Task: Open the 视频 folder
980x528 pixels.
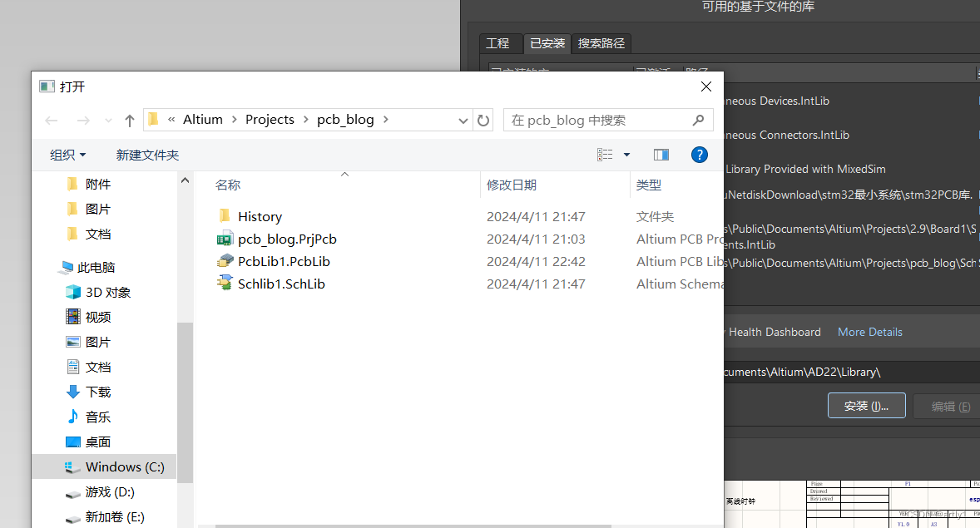Action: (x=98, y=318)
